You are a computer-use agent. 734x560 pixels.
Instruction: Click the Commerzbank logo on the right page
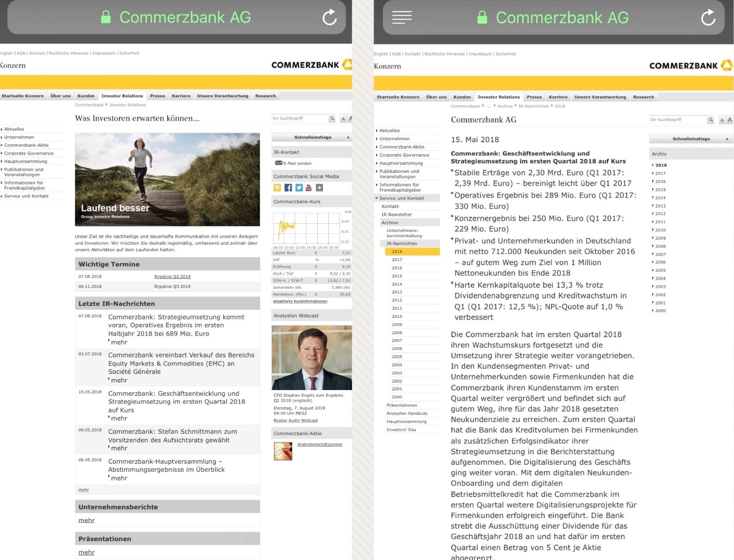click(691, 66)
